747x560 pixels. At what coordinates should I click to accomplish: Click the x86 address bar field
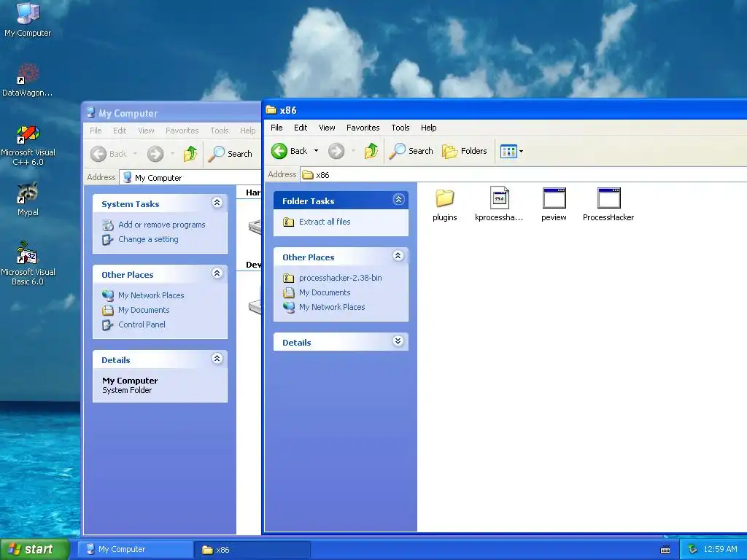pyautogui.click(x=523, y=175)
